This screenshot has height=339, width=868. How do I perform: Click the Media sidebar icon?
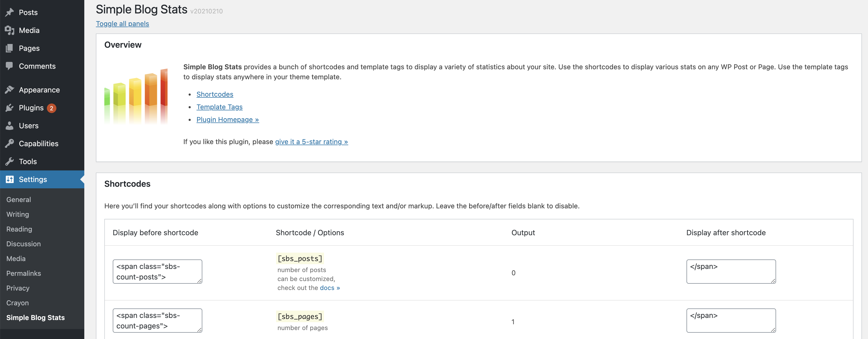[x=9, y=30]
